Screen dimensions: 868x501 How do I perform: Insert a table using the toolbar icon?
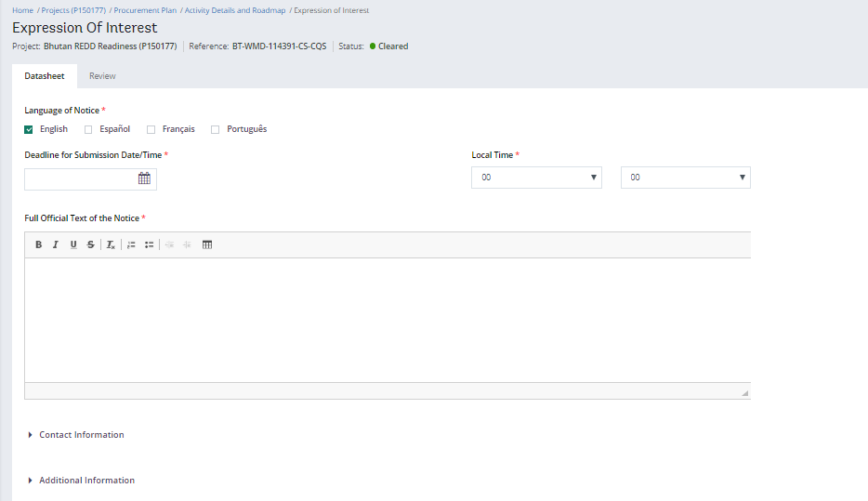pos(207,244)
